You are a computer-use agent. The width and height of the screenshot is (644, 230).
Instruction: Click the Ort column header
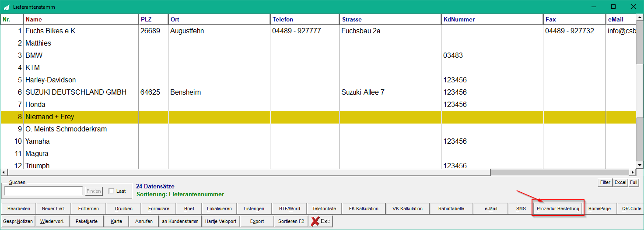(x=219, y=19)
